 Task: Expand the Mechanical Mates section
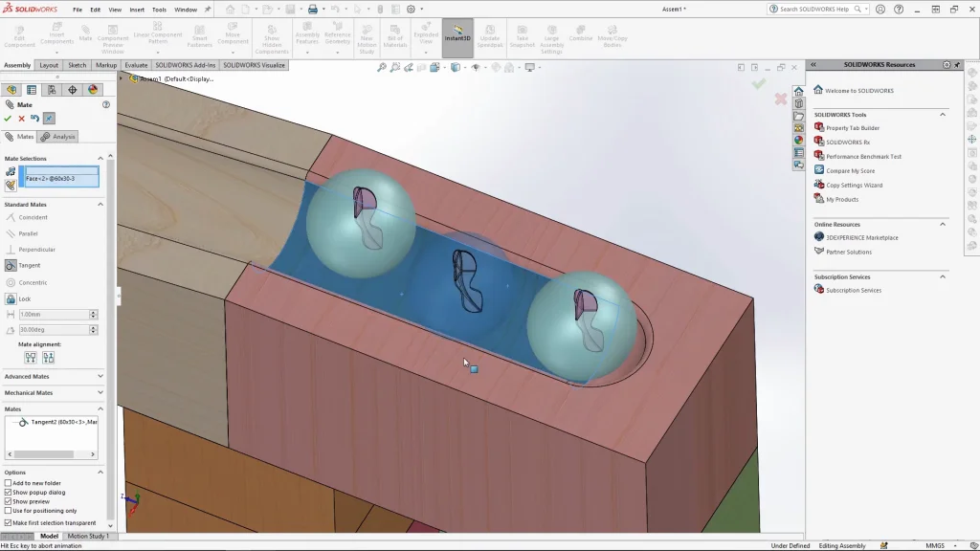pyautogui.click(x=100, y=392)
